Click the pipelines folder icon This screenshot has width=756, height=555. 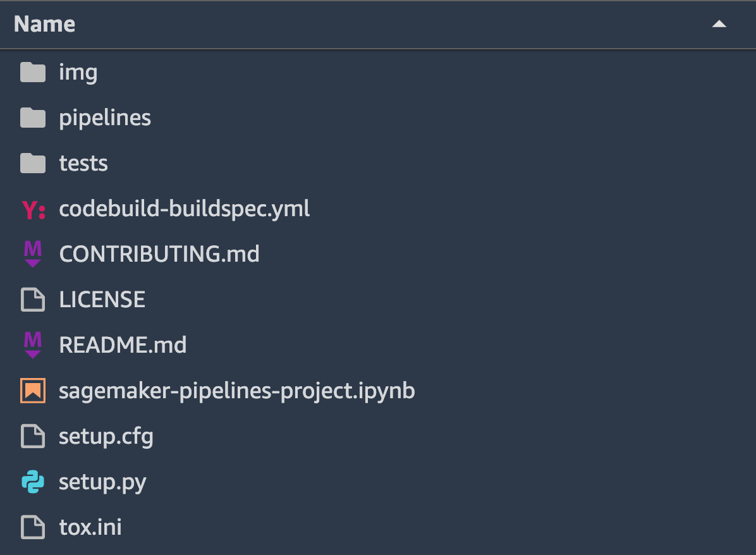click(x=33, y=118)
